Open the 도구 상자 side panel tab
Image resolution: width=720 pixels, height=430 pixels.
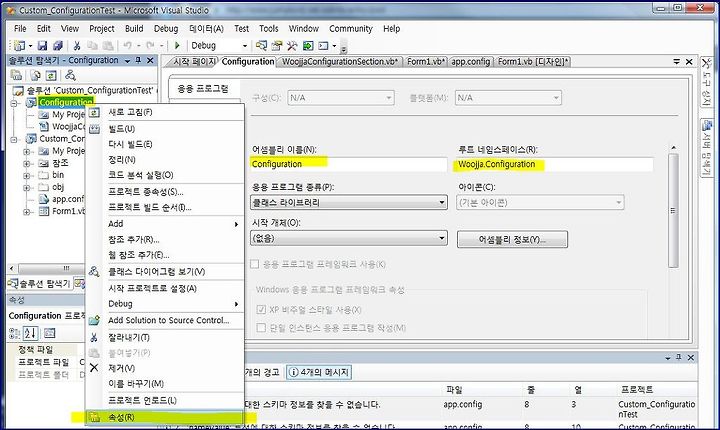[x=707, y=82]
